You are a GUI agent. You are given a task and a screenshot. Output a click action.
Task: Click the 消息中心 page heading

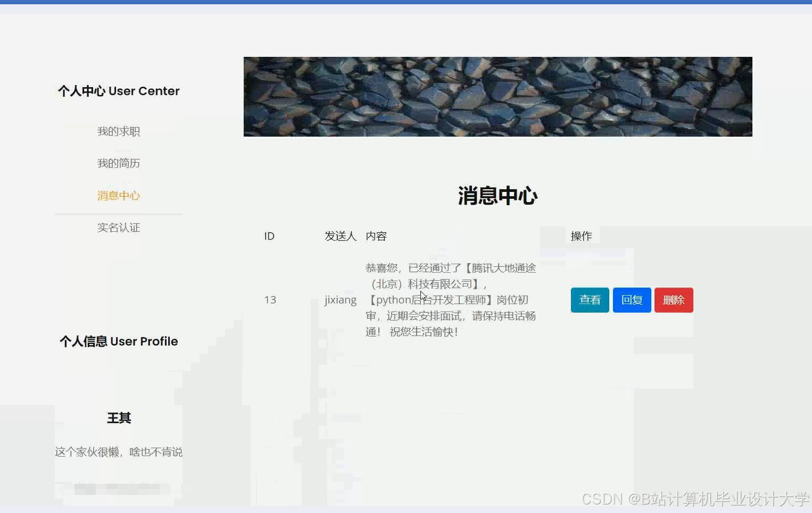pos(498,196)
